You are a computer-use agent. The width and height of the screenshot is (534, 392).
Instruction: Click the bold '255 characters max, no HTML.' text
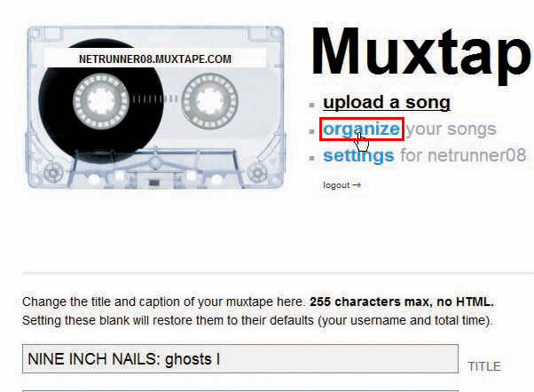[x=402, y=302]
